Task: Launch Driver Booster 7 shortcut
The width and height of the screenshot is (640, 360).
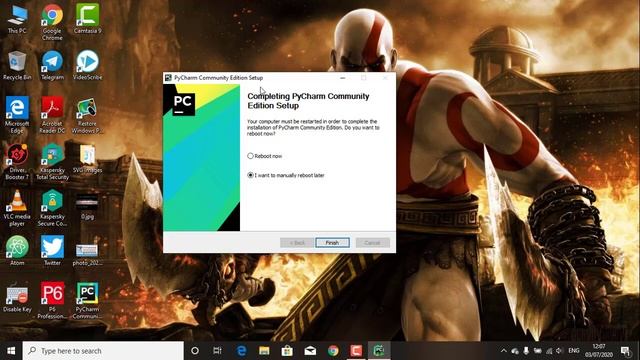Action: coord(17,162)
